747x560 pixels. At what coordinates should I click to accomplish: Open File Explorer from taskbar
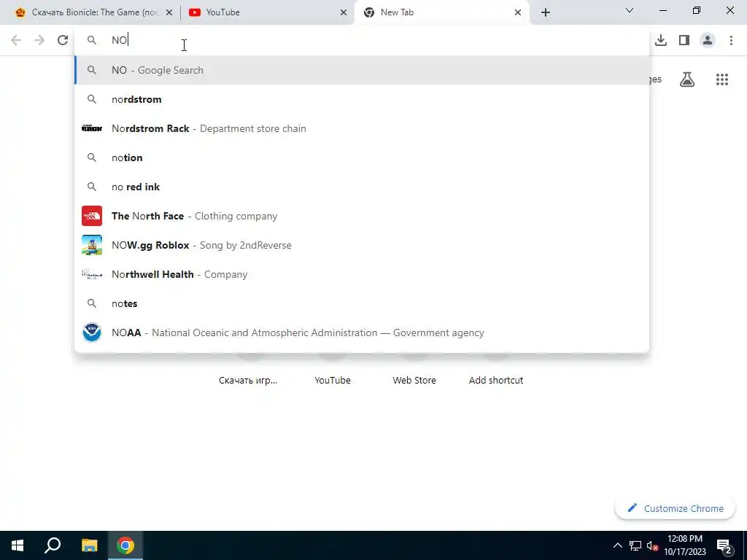point(89,545)
